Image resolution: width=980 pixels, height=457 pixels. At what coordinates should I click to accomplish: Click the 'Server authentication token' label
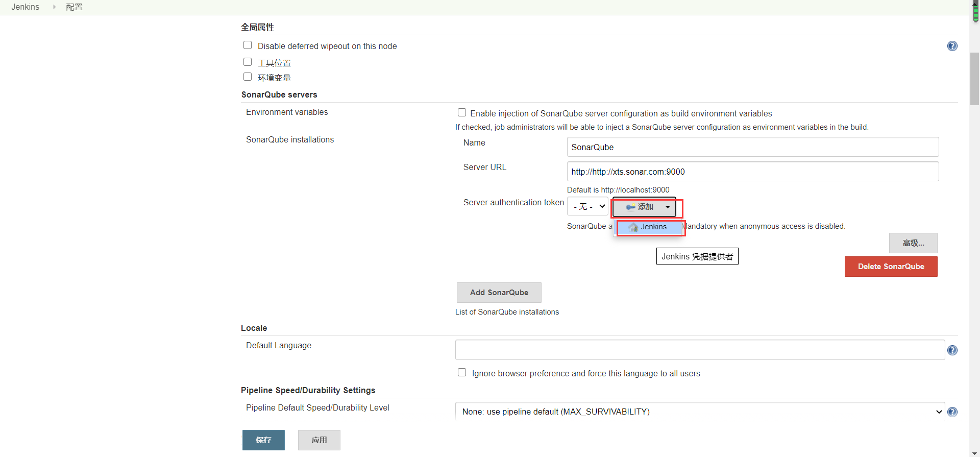[513, 203]
